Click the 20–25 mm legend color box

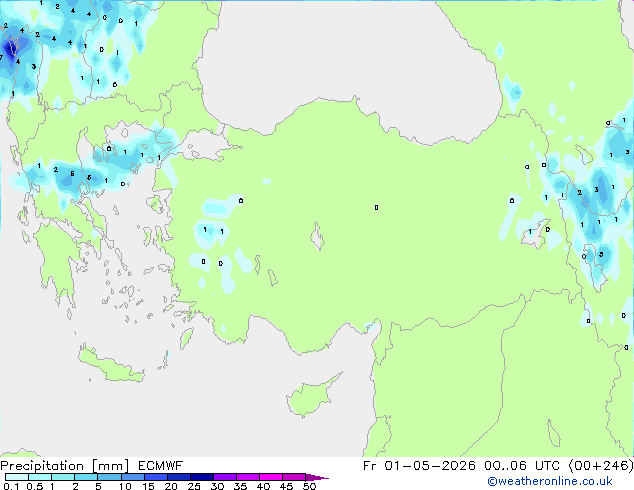coord(178,477)
